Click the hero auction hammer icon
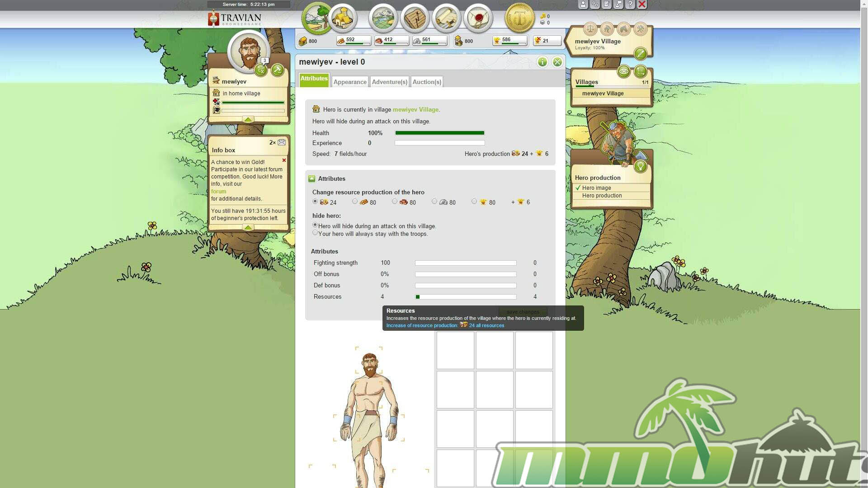The width and height of the screenshot is (868, 488). [x=278, y=70]
